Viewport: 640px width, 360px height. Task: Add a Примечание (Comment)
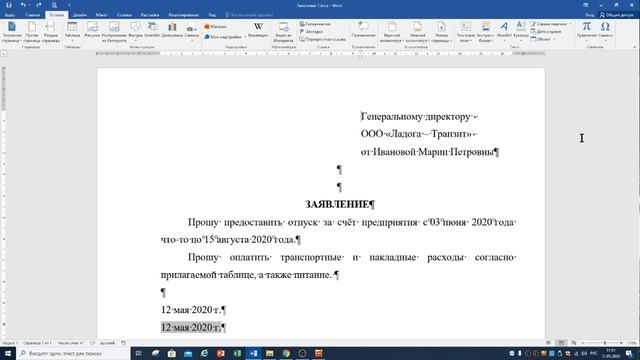click(363, 31)
